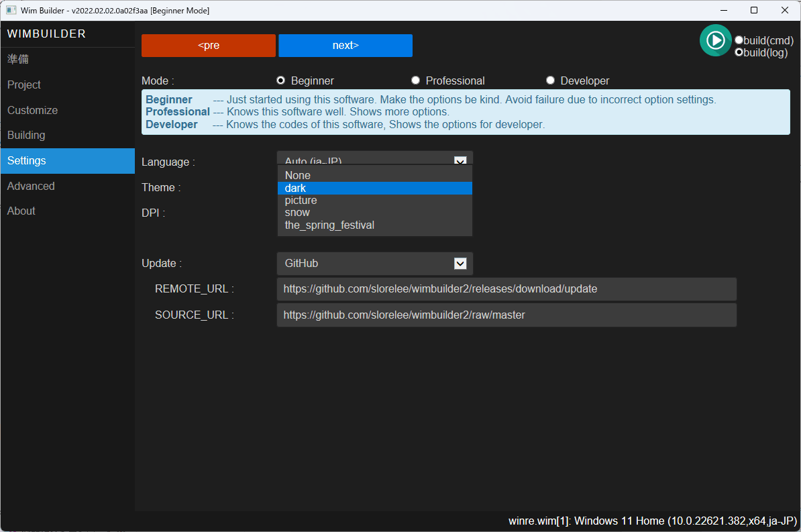Click the green run/build play icon

[x=715, y=40]
